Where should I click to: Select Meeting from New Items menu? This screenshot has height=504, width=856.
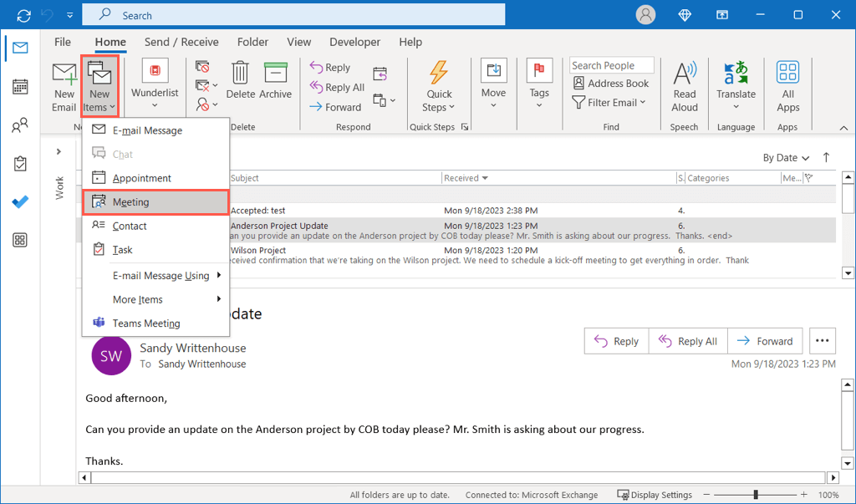coord(155,202)
